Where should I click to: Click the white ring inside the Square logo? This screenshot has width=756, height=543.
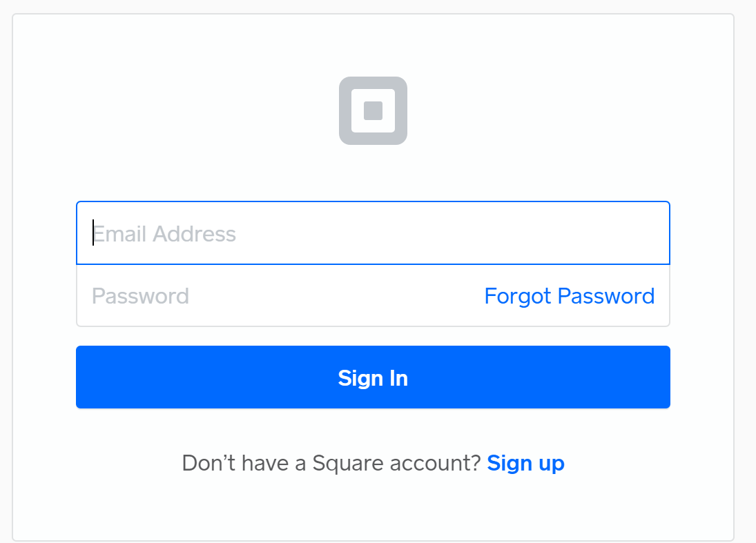pos(357,110)
